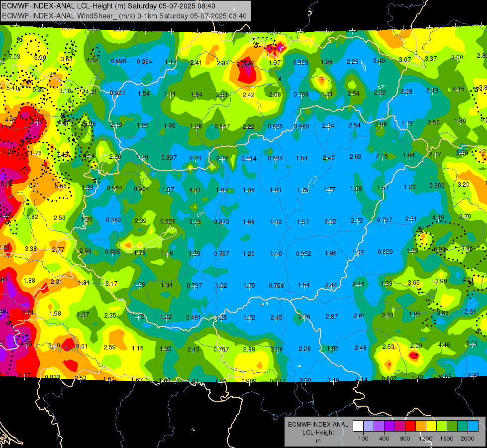This screenshot has height=448, width=487.
Task: Click the wind shear value 0.660
Action: click(x=437, y=186)
